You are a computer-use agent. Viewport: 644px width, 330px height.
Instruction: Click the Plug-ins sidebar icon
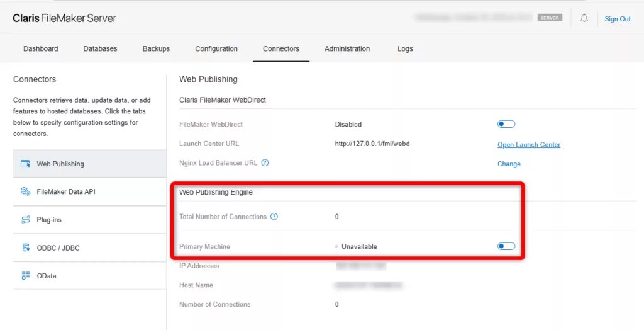(x=25, y=220)
